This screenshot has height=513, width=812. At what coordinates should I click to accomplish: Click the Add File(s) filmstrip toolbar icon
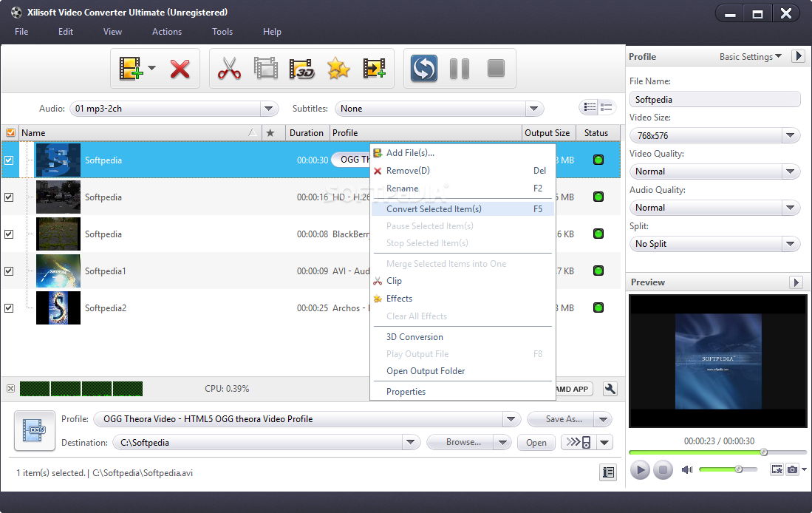(131, 69)
